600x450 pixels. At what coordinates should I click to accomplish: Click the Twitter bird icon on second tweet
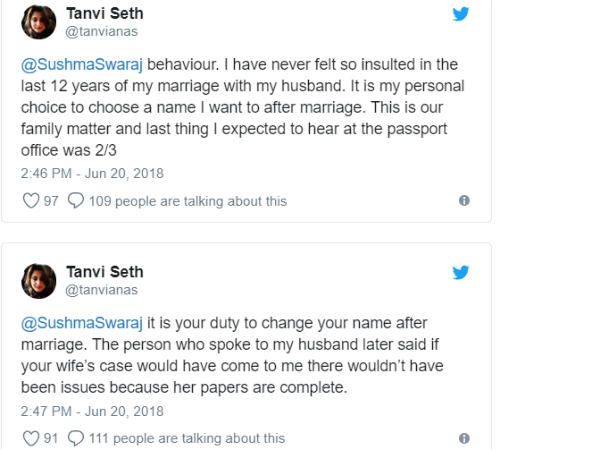[x=460, y=272]
